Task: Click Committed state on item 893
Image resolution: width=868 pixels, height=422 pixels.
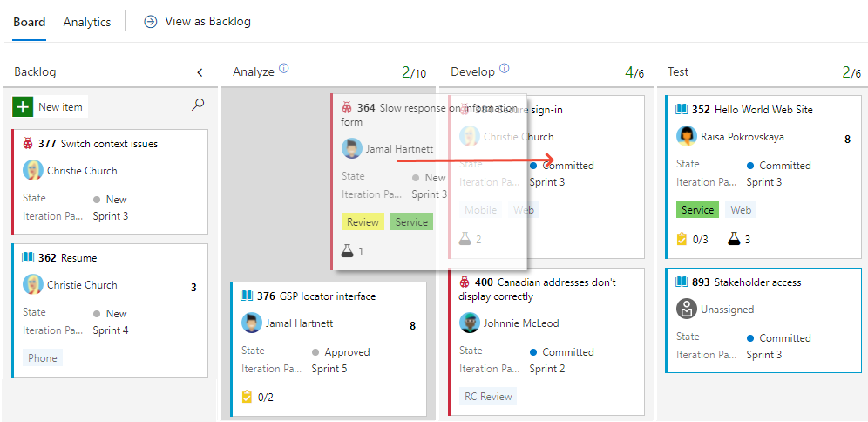Action: pos(785,338)
